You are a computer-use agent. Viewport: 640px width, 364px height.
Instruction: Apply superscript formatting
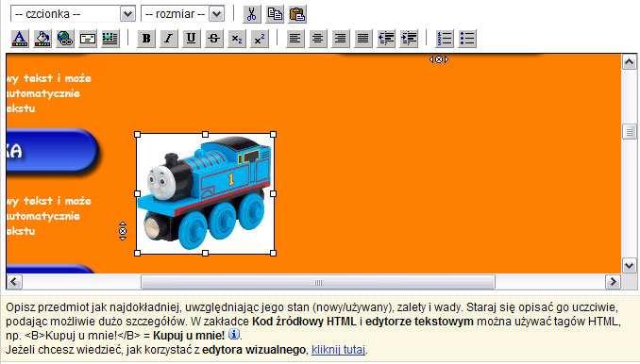tap(260, 39)
